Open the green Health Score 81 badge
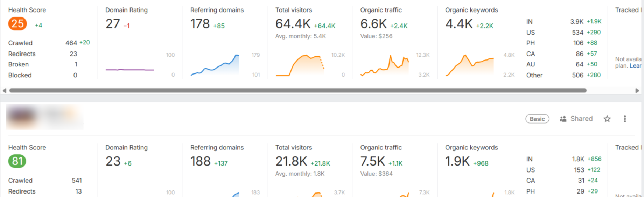 pyautogui.click(x=17, y=161)
